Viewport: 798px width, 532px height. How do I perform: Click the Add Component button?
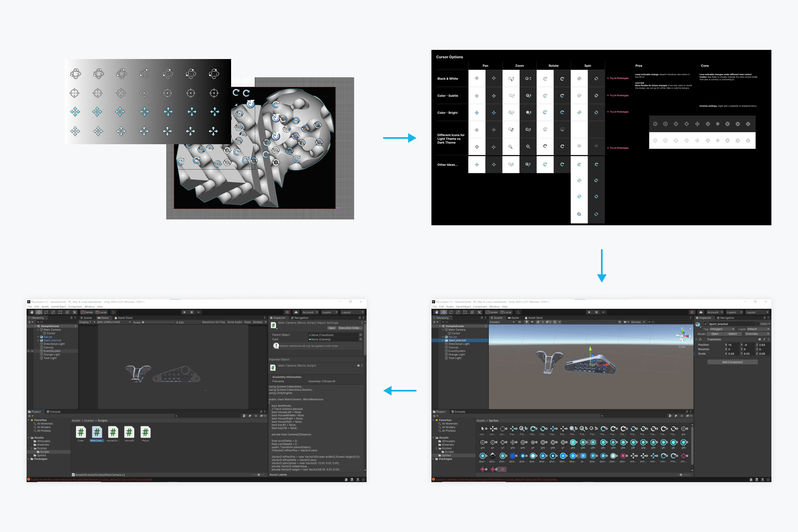pos(732,362)
